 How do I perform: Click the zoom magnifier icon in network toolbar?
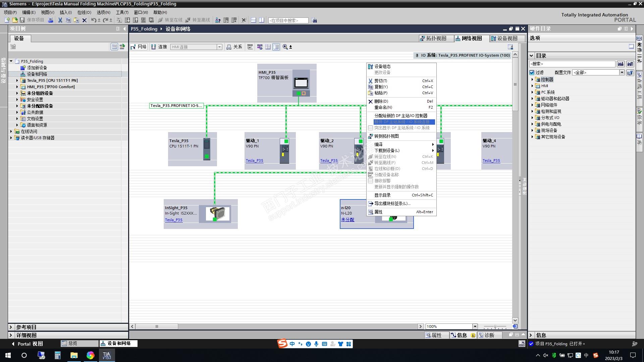pyautogui.click(x=285, y=47)
